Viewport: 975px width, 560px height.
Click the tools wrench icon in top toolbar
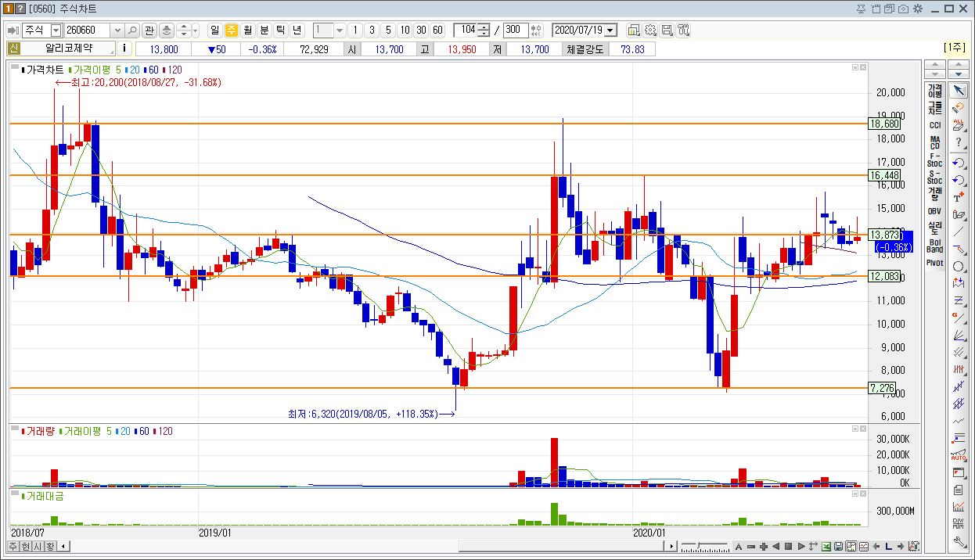[683, 31]
